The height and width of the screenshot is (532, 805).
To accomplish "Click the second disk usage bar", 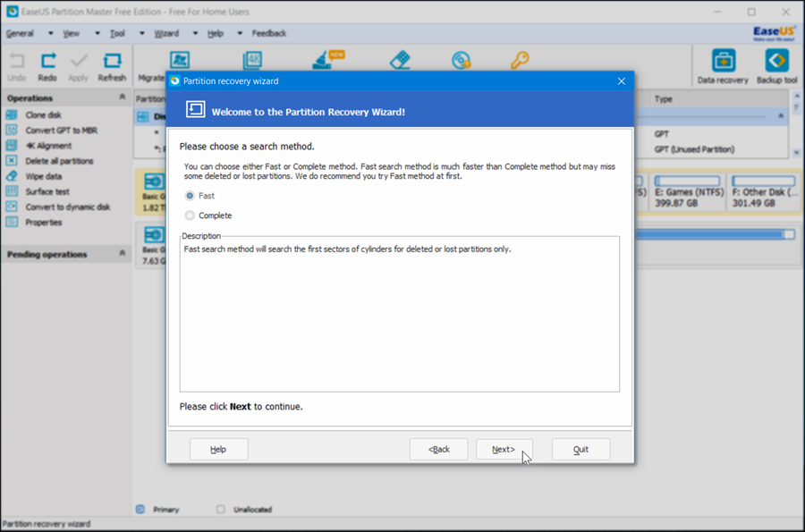I will 715,234.
